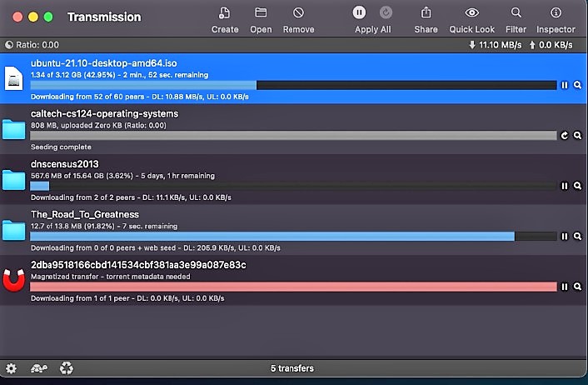Viewport: 588px width, 385px height.
Task: Click caltech-cs124 gray progress bar
Action: pyautogui.click(x=293, y=136)
